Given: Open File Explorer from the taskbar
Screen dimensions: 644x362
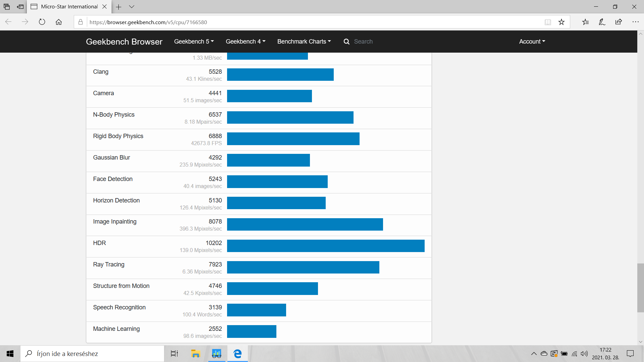Looking at the screenshot, I should (195, 354).
